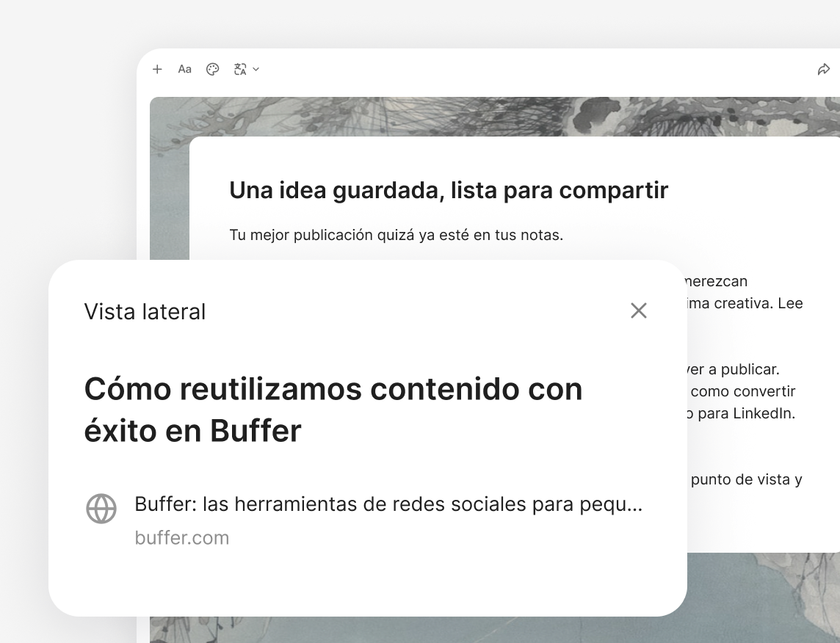
Task: Click the translate language icon
Action: [240, 69]
